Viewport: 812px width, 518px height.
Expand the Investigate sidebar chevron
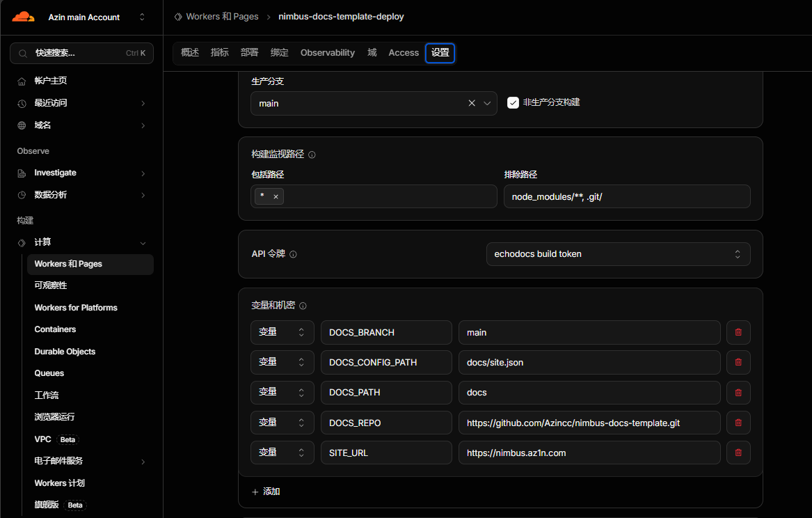coord(143,173)
